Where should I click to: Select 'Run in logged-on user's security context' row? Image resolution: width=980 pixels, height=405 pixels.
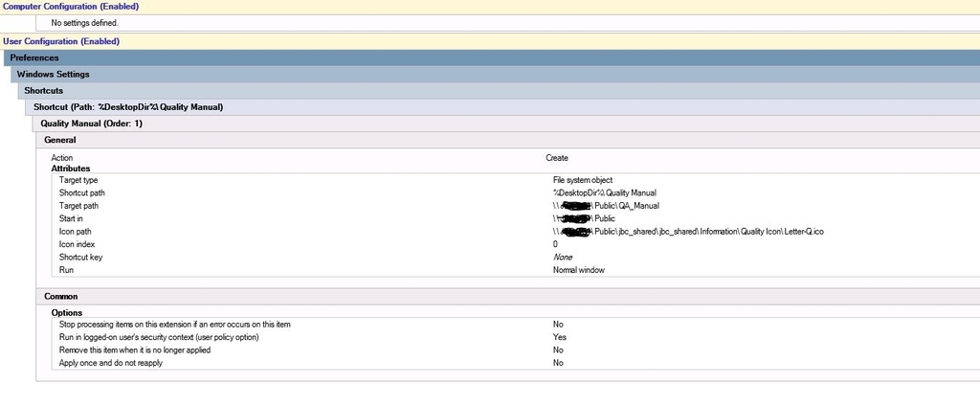coord(159,337)
